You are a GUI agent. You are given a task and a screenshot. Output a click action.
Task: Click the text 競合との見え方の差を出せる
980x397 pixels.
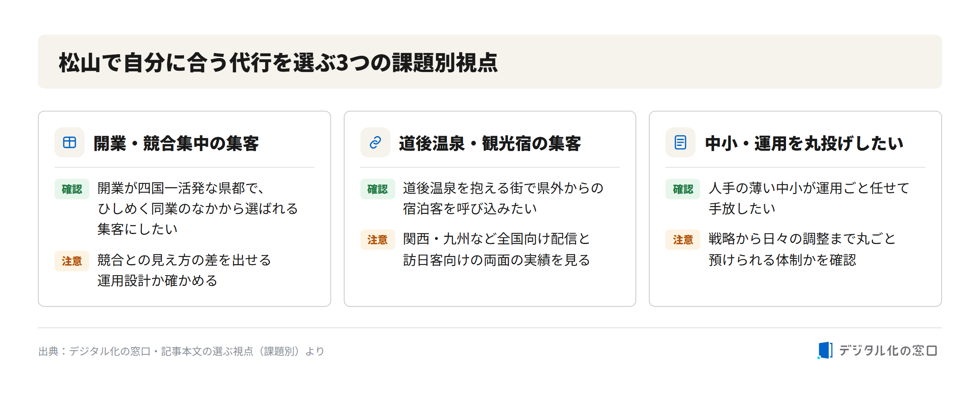coord(184,260)
